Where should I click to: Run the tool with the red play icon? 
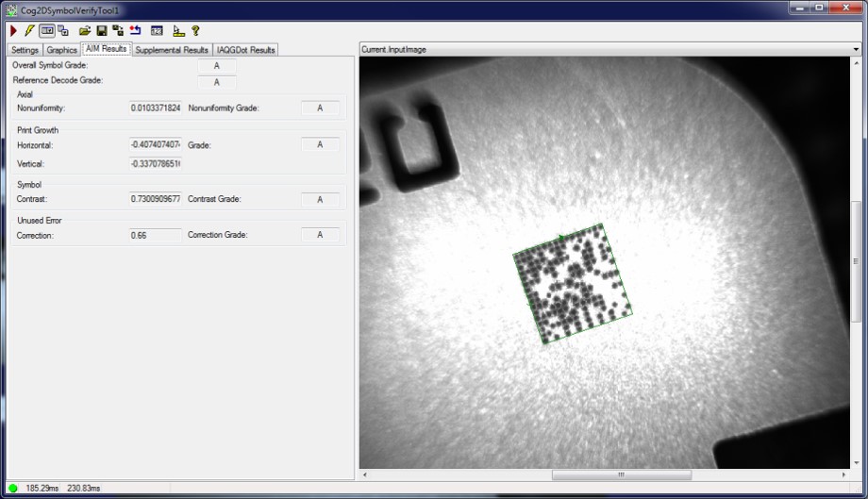click(14, 31)
